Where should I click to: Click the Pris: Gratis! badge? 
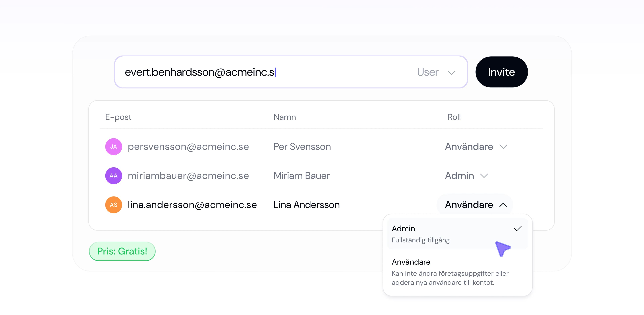click(x=122, y=251)
